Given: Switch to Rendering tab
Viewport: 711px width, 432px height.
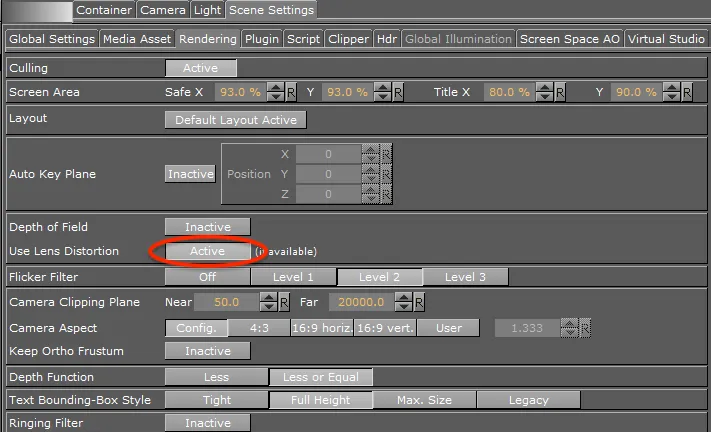Looking at the screenshot, I should point(208,39).
